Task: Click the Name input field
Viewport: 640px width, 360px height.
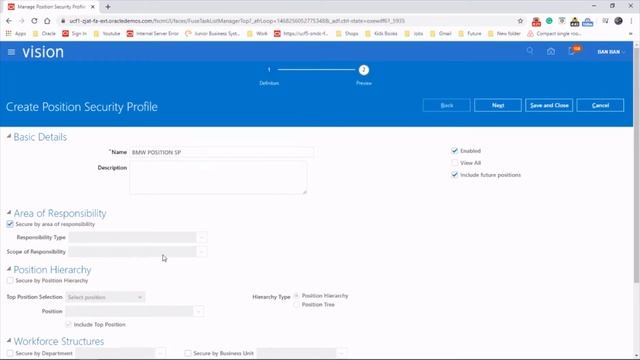Action: (x=222, y=152)
